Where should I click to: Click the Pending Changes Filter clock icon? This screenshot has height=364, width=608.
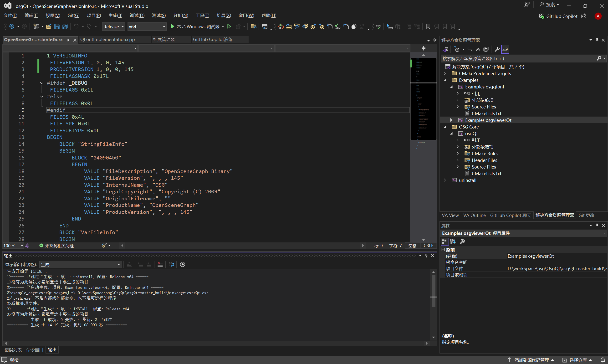point(457,49)
